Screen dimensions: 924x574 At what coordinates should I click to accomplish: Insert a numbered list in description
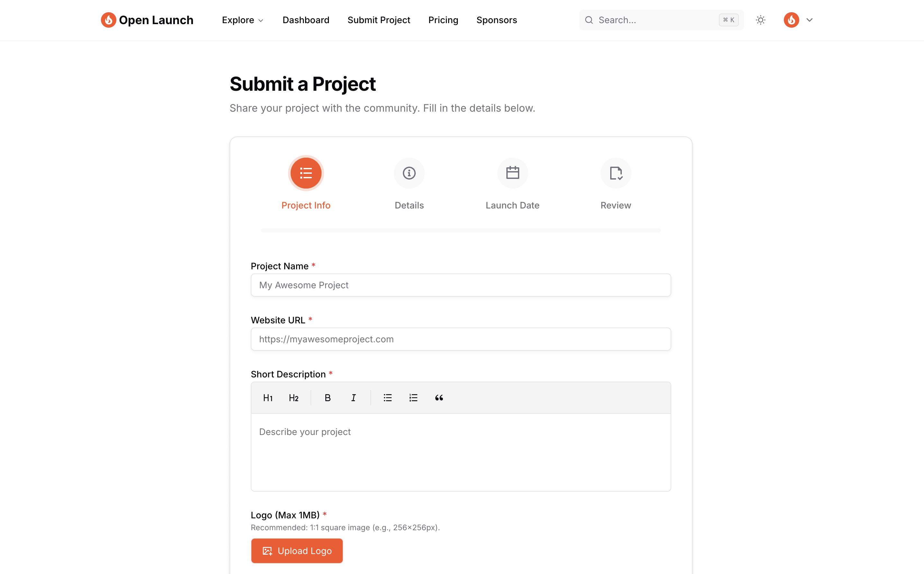coord(413,397)
